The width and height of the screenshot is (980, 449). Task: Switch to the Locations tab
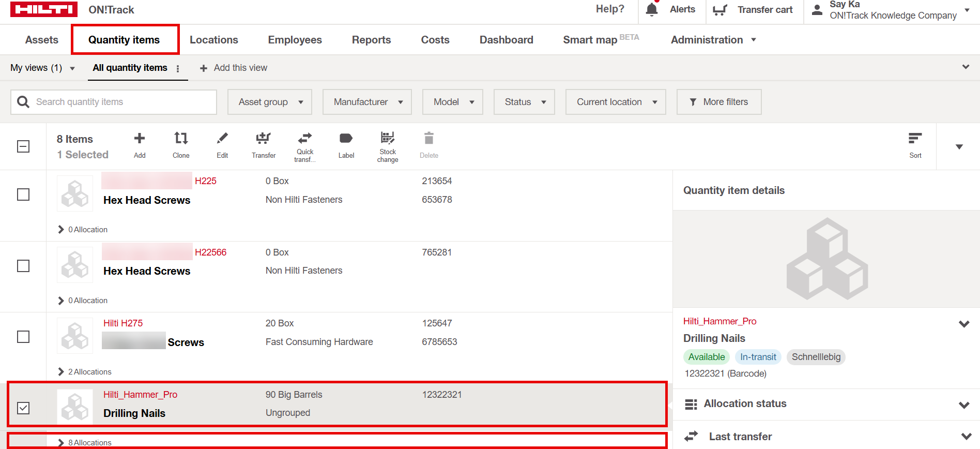213,40
